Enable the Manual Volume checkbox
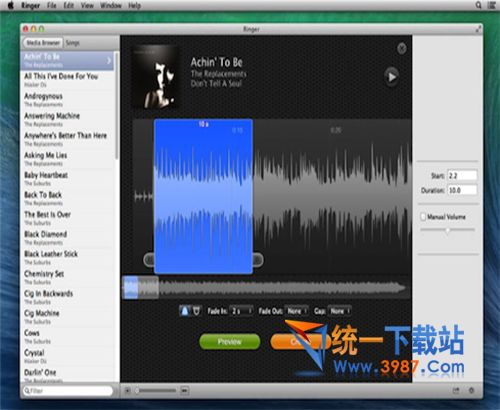Viewport: 500px width, 410px height. tap(423, 217)
